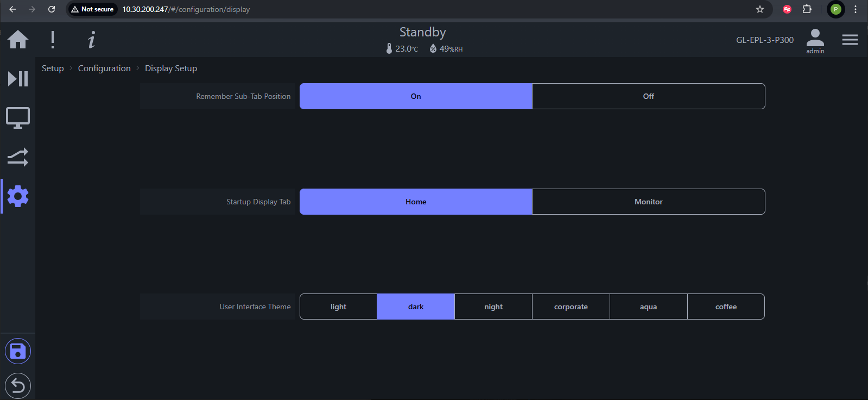The width and height of the screenshot is (868, 400).
Task: Go to the Home screen icon
Action: click(18, 39)
